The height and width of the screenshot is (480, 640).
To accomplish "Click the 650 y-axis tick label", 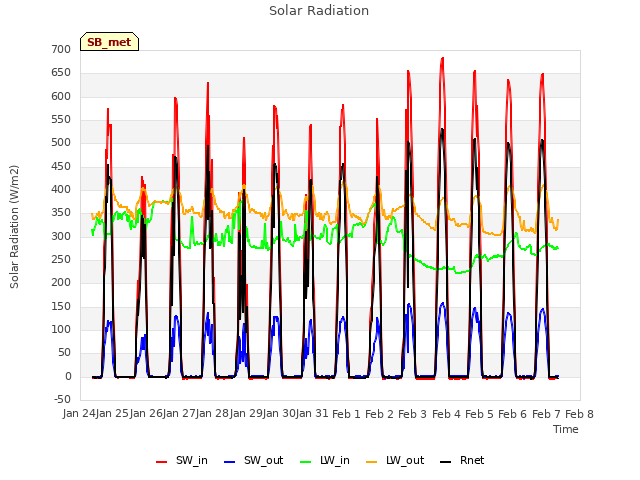I will 61,73.
